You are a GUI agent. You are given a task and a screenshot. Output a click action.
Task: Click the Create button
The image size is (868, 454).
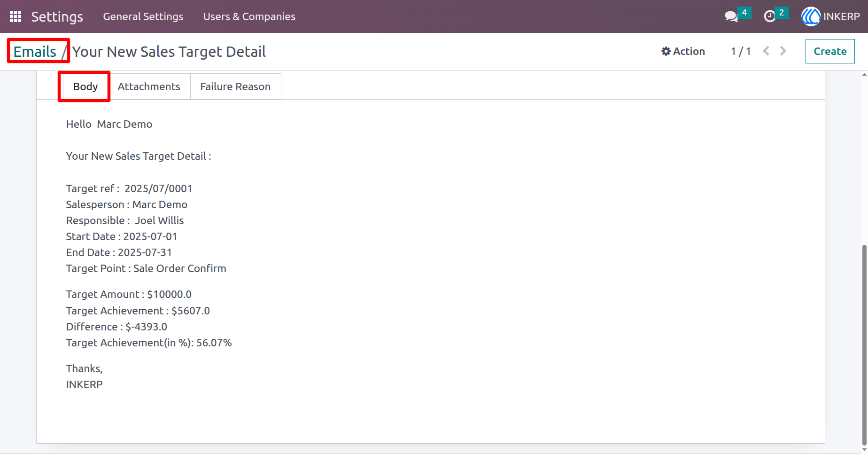[830, 51]
